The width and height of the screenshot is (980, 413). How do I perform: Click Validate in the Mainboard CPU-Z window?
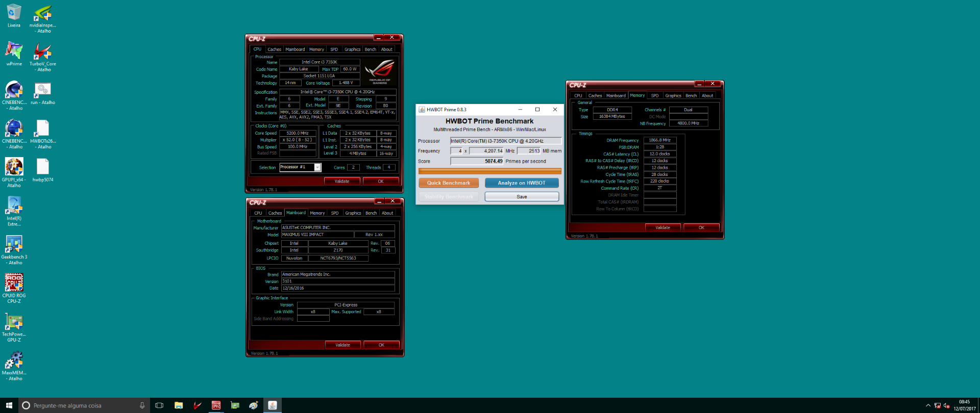[343, 345]
